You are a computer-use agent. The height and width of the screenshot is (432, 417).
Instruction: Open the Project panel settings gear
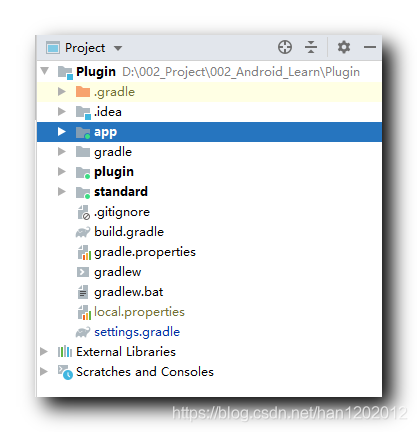pos(343,47)
